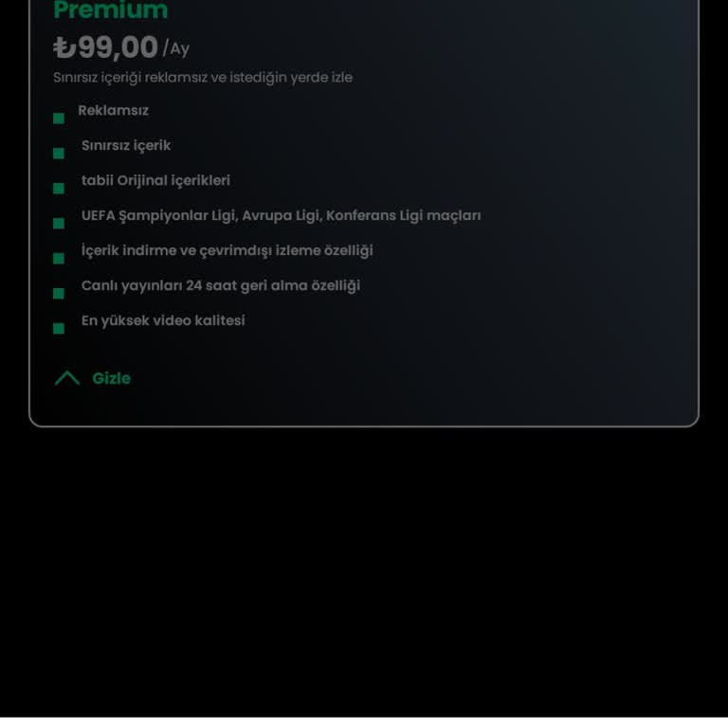Screen dimensions: 728x728
Task: Click İçerik indirme ve çevrimdışı izleme text
Action: pyautogui.click(x=227, y=251)
